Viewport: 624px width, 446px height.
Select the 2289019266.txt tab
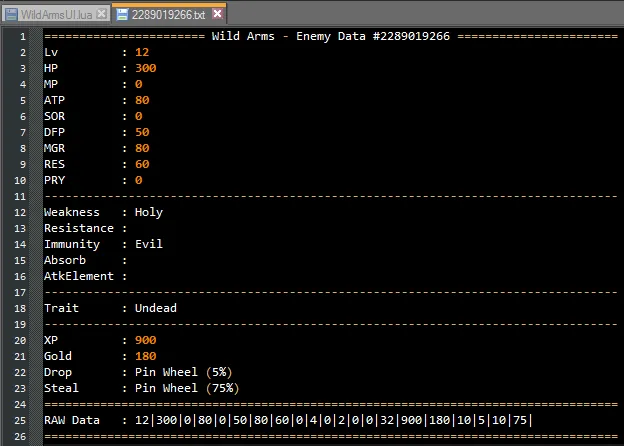coord(169,15)
